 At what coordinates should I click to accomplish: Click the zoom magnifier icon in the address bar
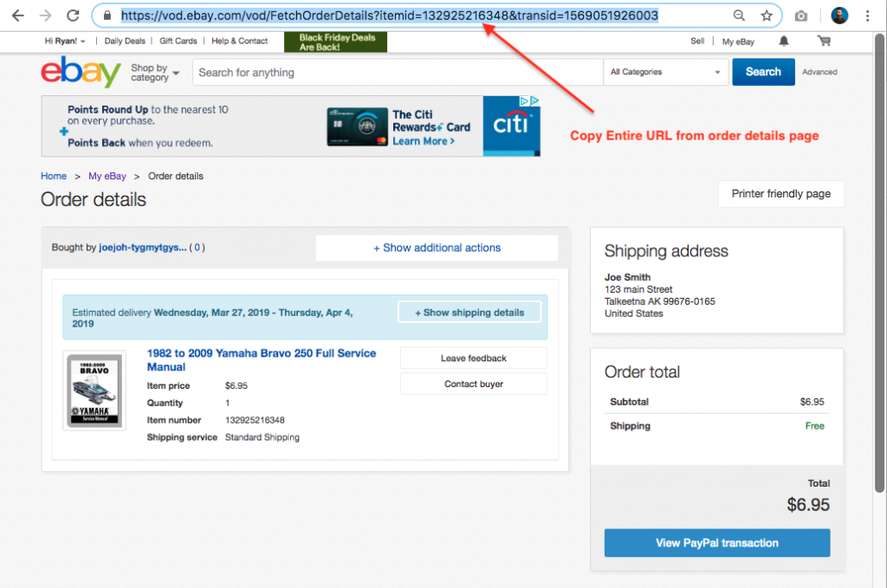click(x=739, y=16)
